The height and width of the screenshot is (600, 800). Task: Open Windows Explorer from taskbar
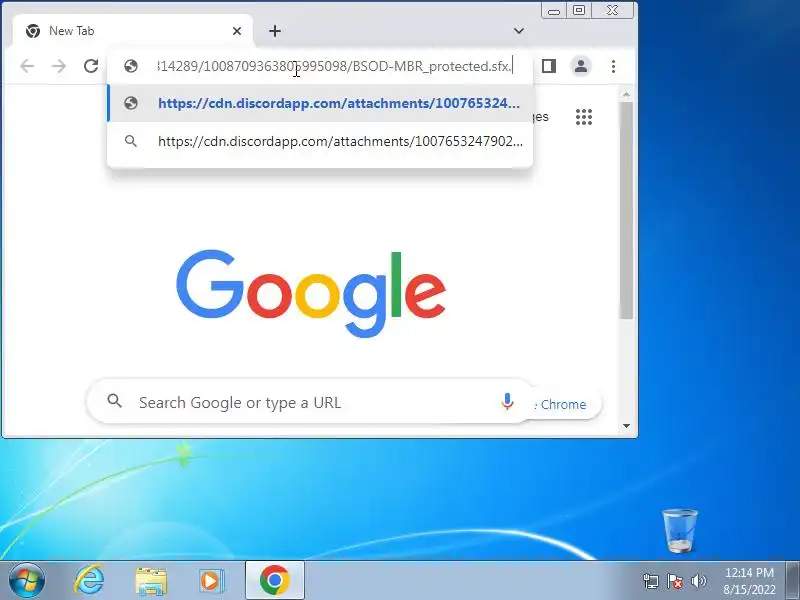point(151,581)
